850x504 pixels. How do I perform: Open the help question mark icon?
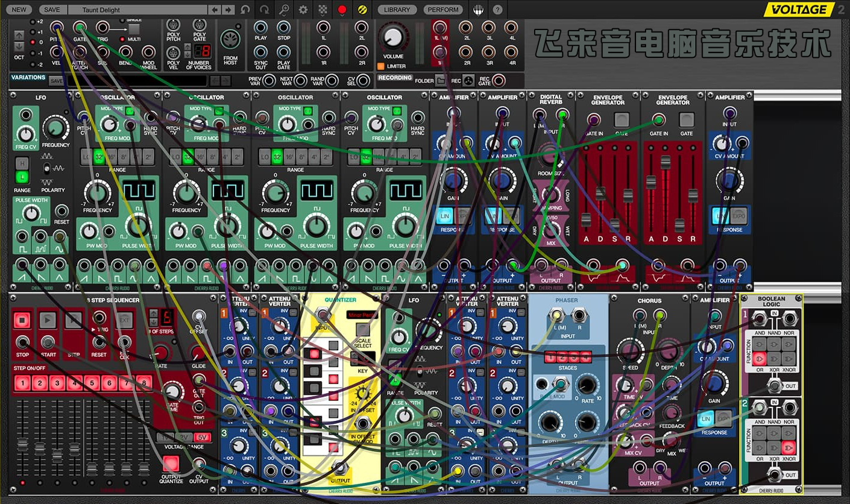pos(497,10)
